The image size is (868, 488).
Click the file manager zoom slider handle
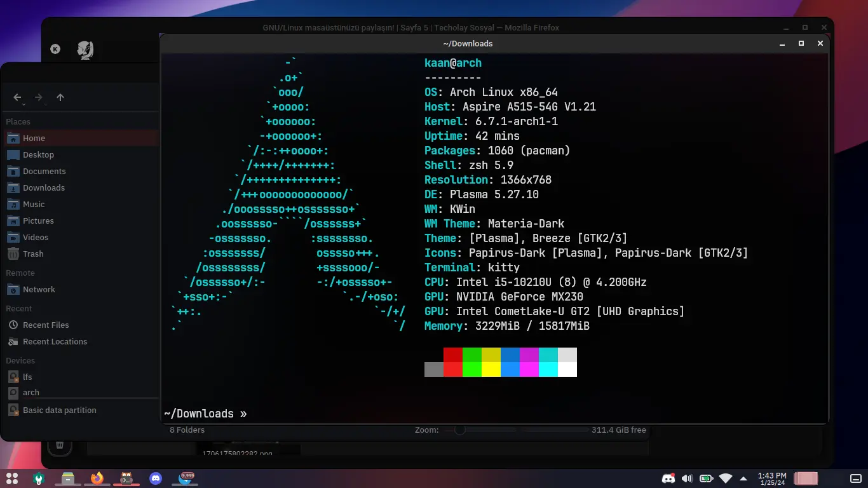point(459,430)
